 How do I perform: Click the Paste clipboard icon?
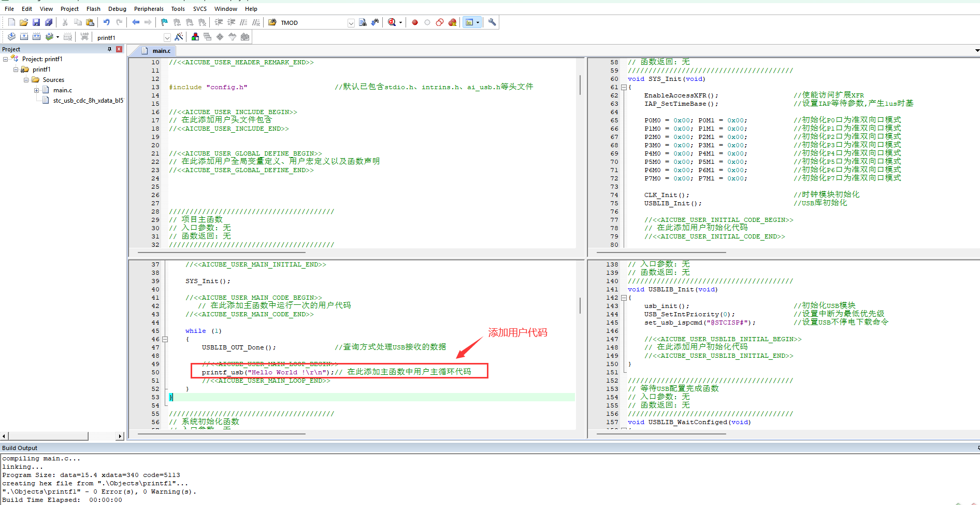pyautogui.click(x=90, y=22)
